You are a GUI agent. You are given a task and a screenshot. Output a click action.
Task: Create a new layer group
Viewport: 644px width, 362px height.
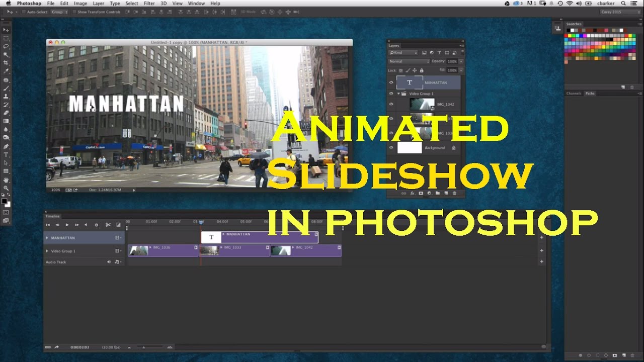(x=438, y=193)
